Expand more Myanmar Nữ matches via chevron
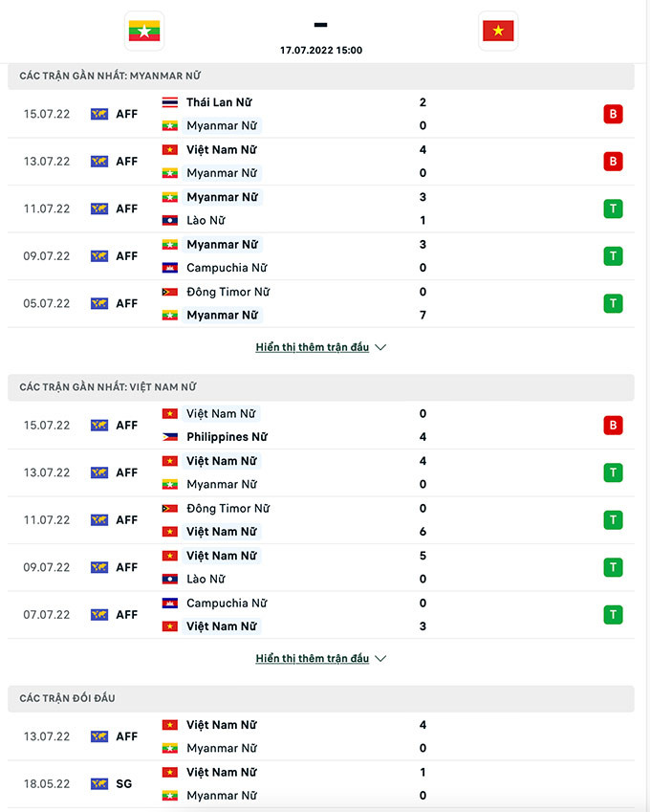This screenshot has width=650, height=812. [x=380, y=348]
